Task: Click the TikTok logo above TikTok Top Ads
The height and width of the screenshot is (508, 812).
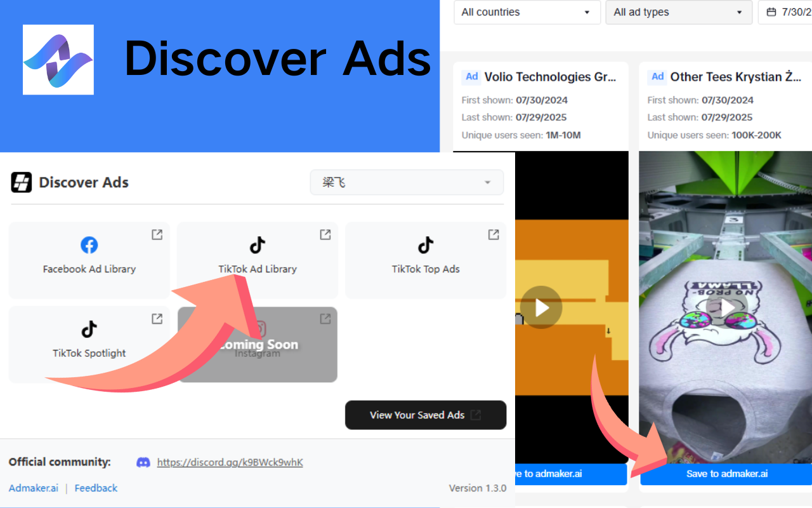Action: [426, 245]
